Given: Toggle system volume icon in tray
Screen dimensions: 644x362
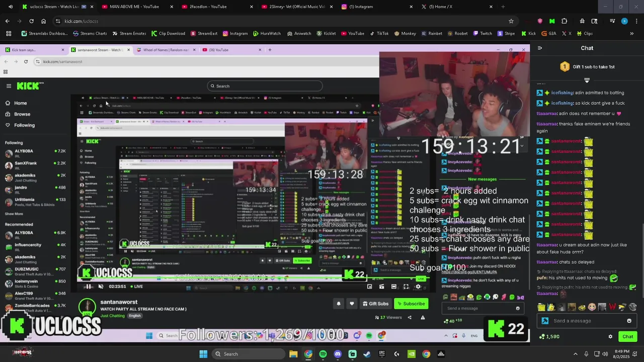Looking at the screenshot, I should tap(605, 354).
